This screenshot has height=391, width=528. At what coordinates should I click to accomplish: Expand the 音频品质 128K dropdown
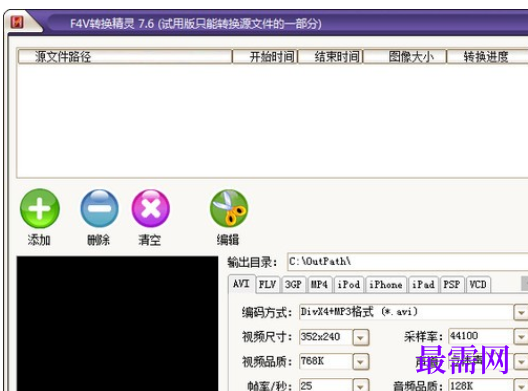click(521, 386)
